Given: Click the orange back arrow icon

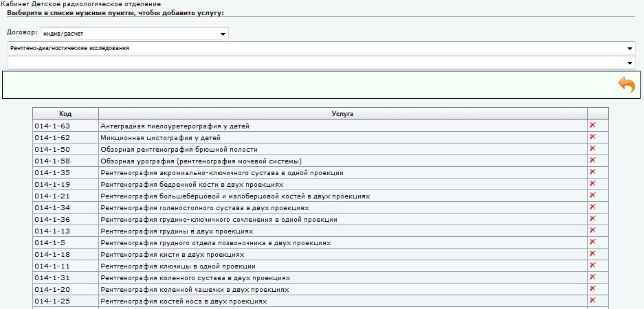Looking at the screenshot, I should coord(626,84).
